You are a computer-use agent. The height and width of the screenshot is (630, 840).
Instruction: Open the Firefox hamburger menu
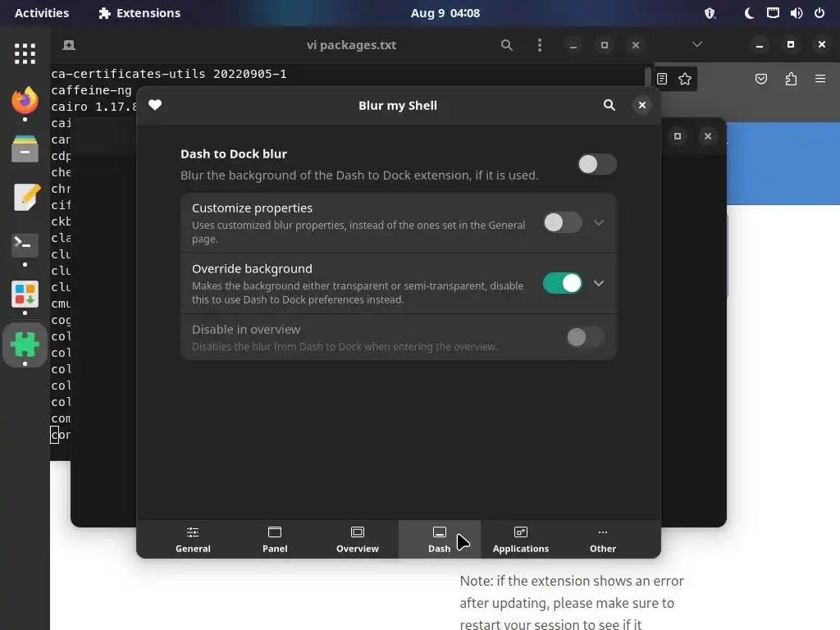[x=820, y=79]
